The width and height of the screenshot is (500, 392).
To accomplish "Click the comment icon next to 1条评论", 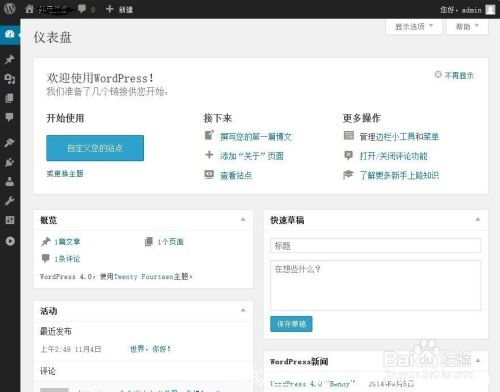I will [x=45, y=258].
